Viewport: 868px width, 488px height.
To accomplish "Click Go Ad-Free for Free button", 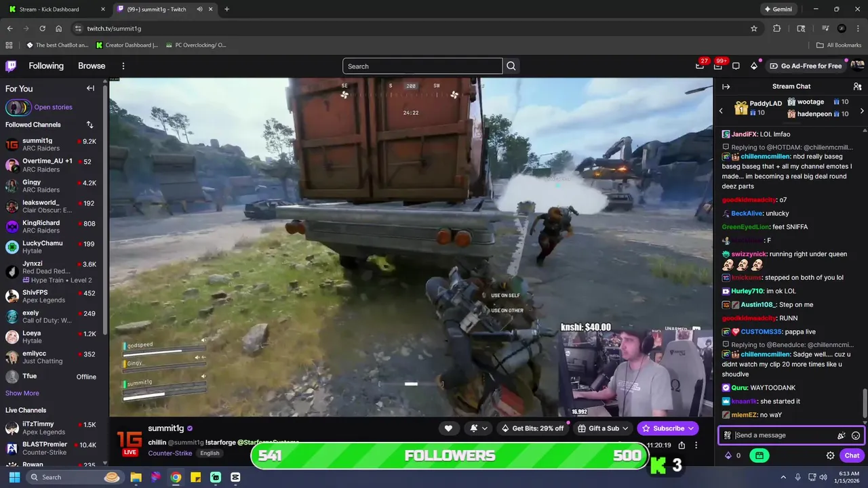I will (x=806, y=66).
